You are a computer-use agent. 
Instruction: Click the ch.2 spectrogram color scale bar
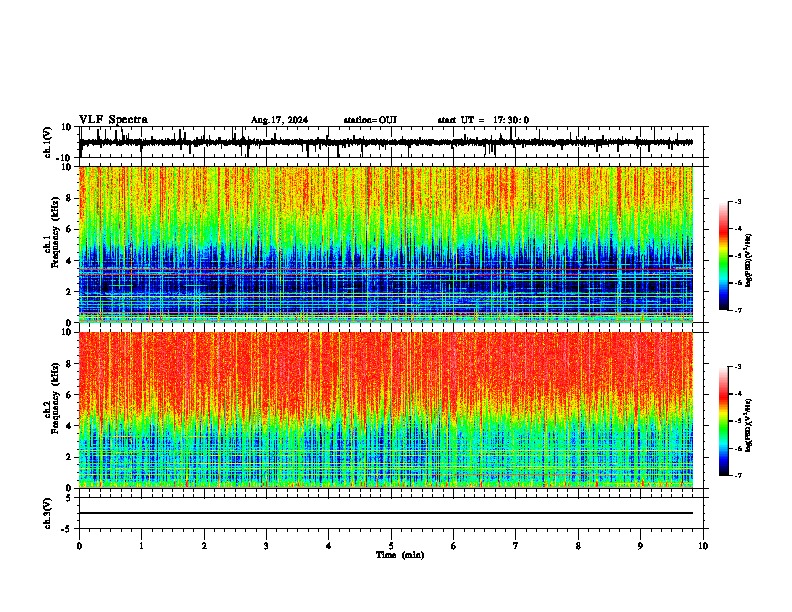724,421
